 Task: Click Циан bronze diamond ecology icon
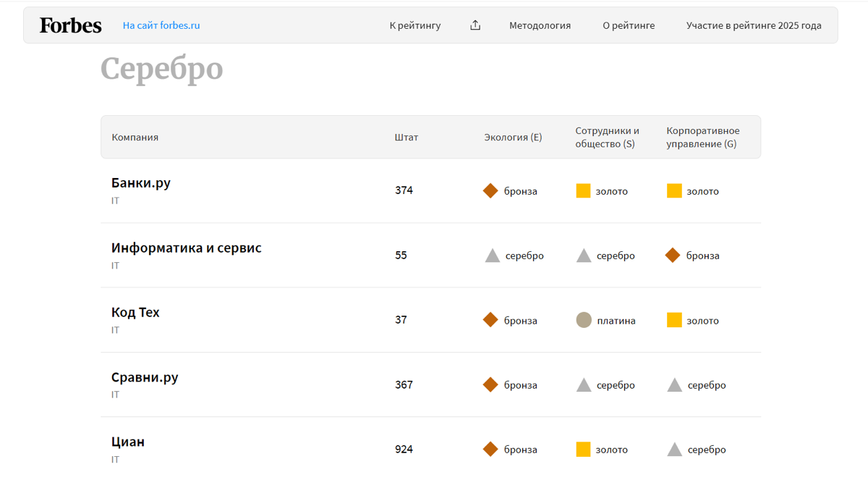pos(490,449)
